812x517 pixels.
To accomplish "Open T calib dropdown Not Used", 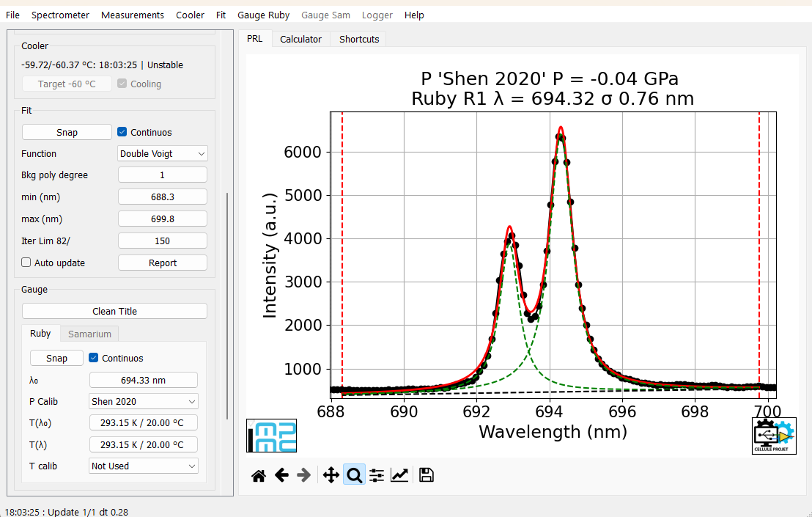I will coord(144,466).
